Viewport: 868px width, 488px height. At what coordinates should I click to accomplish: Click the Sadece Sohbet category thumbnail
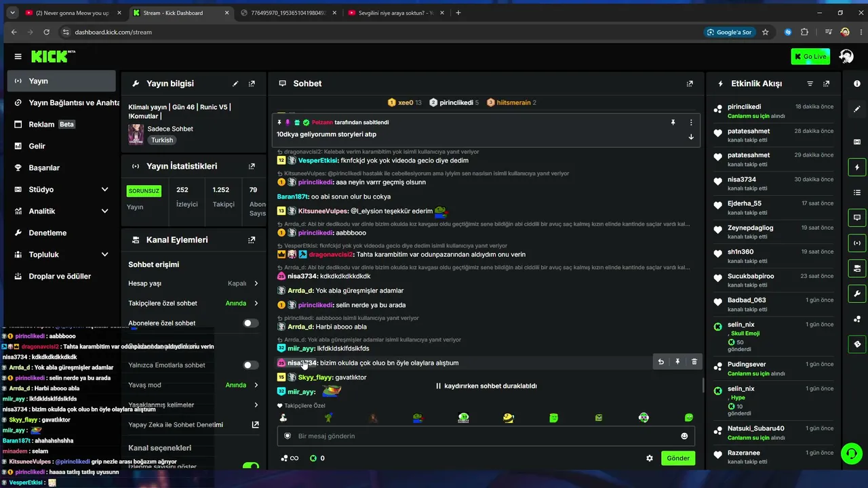click(x=136, y=134)
